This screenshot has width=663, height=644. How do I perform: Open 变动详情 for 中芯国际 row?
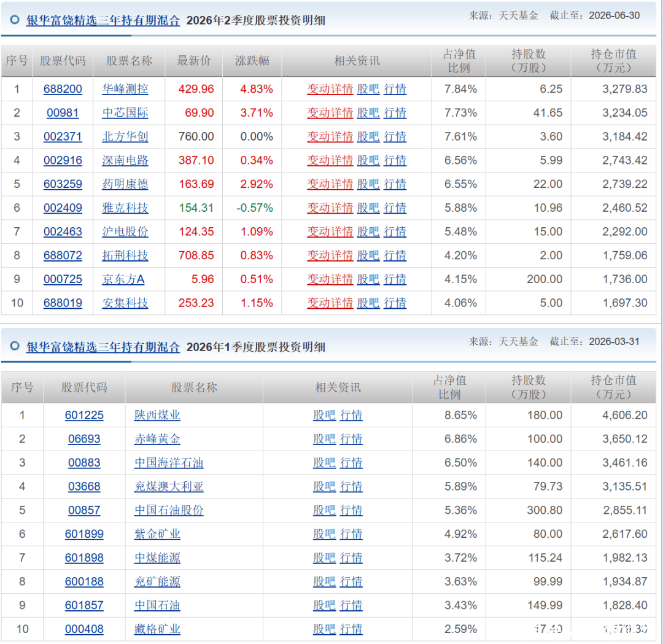(330, 113)
